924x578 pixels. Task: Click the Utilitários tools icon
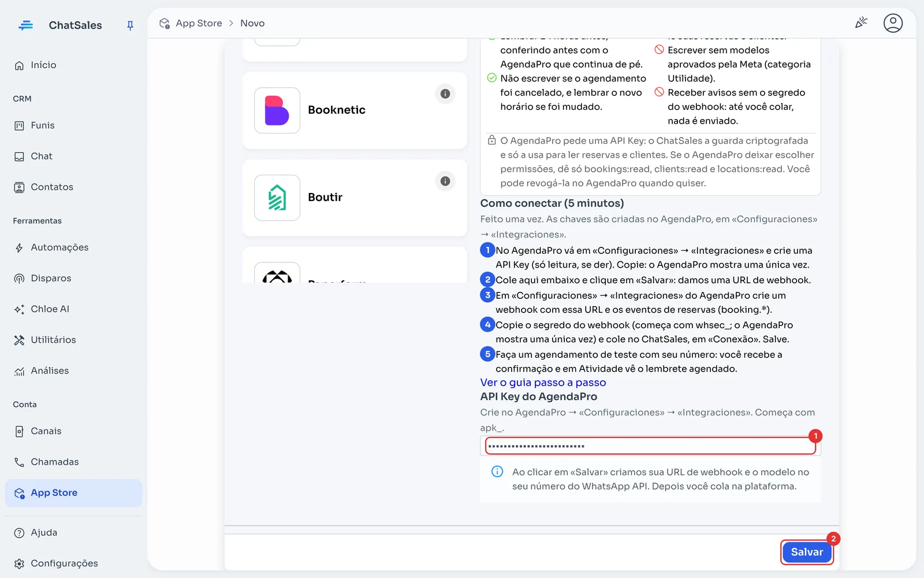point(19,340)
